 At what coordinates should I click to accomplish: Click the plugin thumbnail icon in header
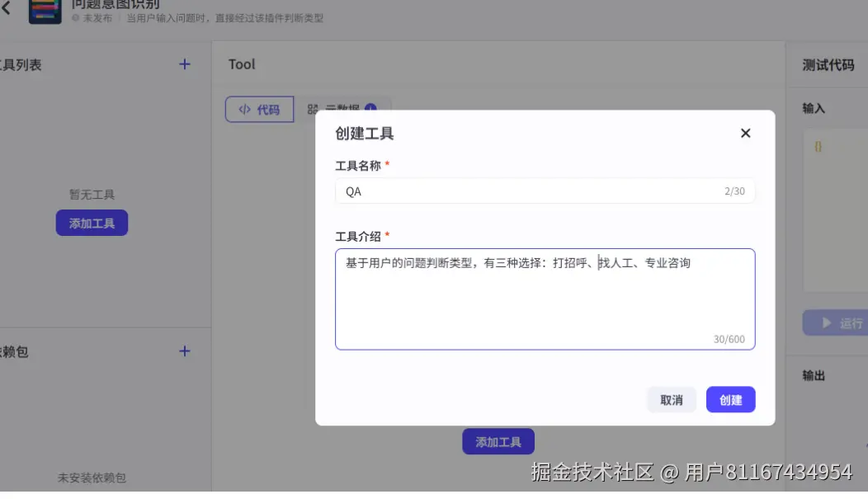pyautogui.click(x=45, y=12)
